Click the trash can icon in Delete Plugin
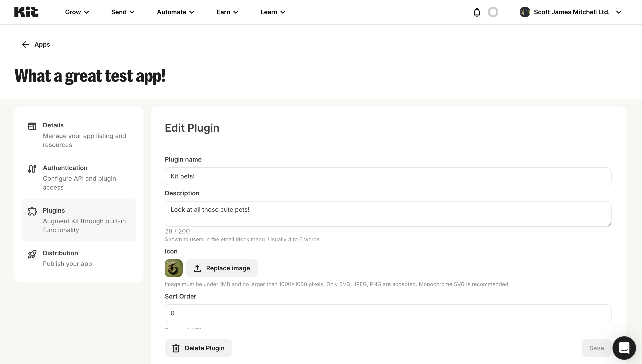This screenshot has width=642, height=364. click(x=176, y=348)
